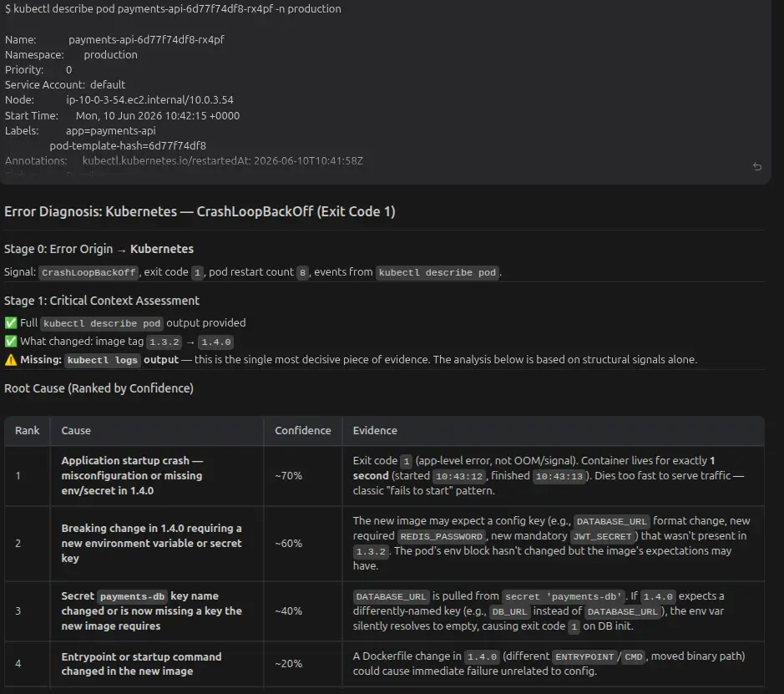Click the green checkmark beside What changed
This screenshot has width=784, height=694.
[11, 342]
